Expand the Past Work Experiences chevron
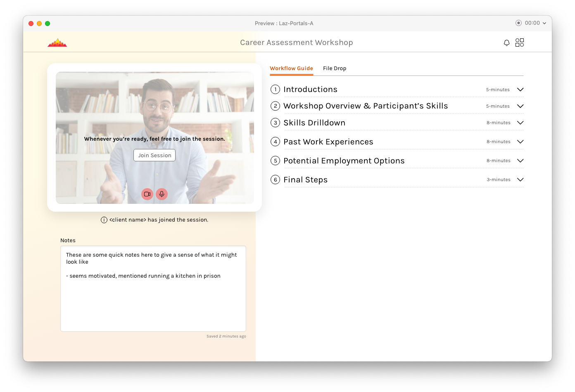The image size is (575, 392). tap(520, 142)
